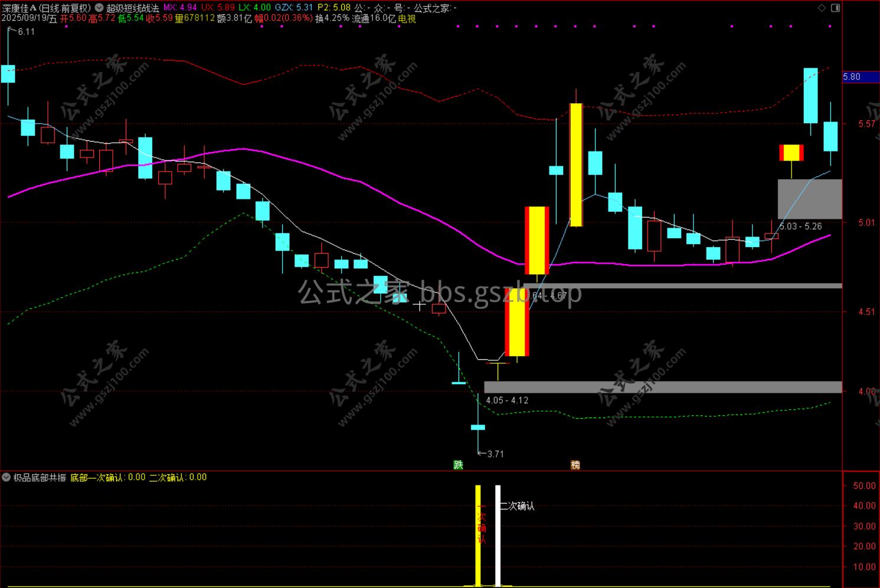The height and width of the screenshot is (588, 880).
Task: Select the gray 5.03 - 5.26 gap zone
Action: tap(810, 199)
